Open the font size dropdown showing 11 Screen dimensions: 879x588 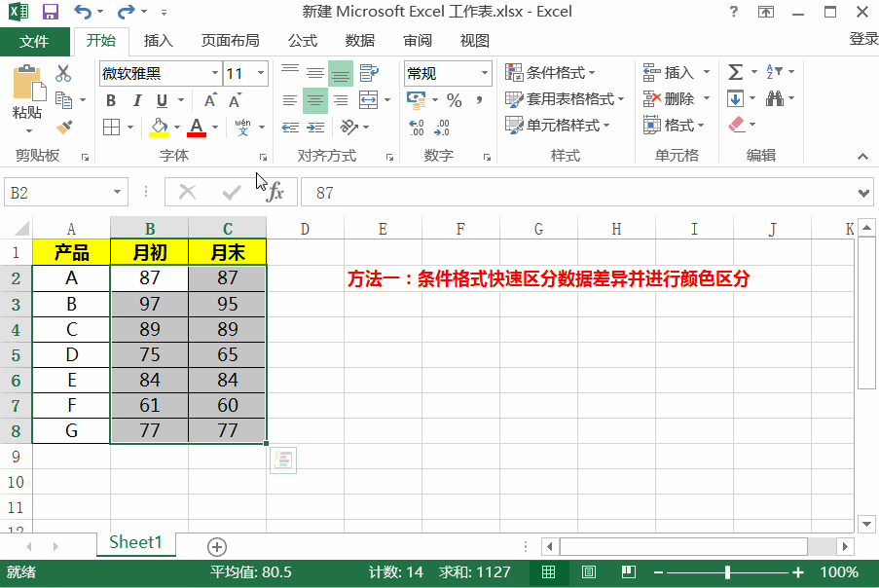tap(261, 73)
